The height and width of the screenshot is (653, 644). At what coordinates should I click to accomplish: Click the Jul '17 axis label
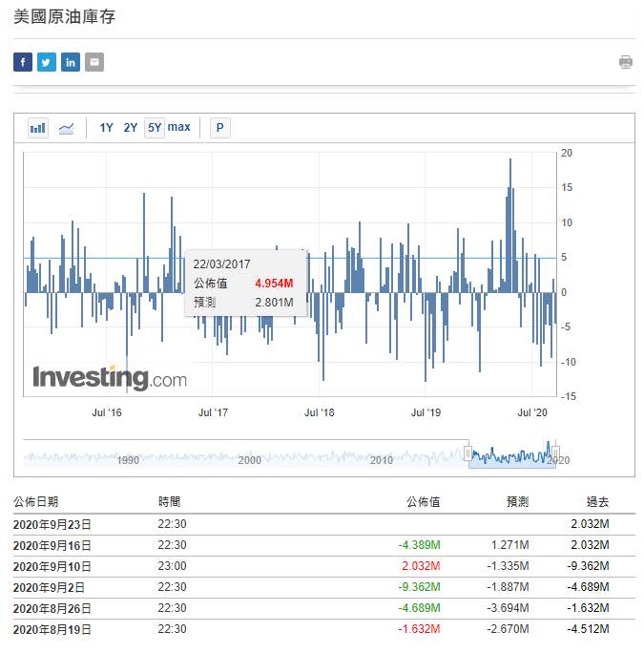[x=213, y=412]
